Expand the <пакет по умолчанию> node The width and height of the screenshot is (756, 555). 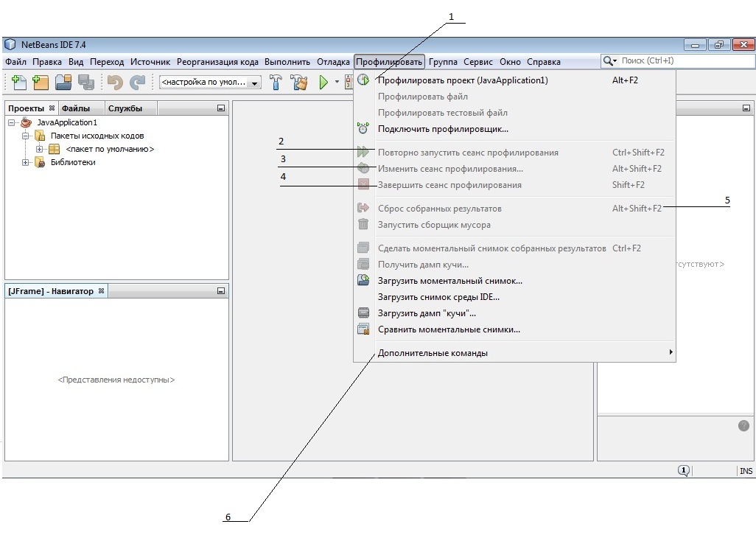point(40,149)
